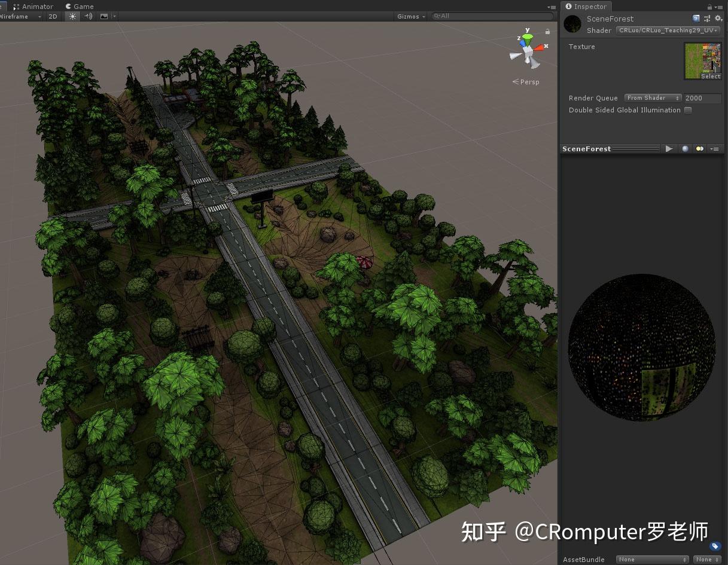Enable scene effects using the image icon
The height and width of the screenshot is (565, 728).
103,16
